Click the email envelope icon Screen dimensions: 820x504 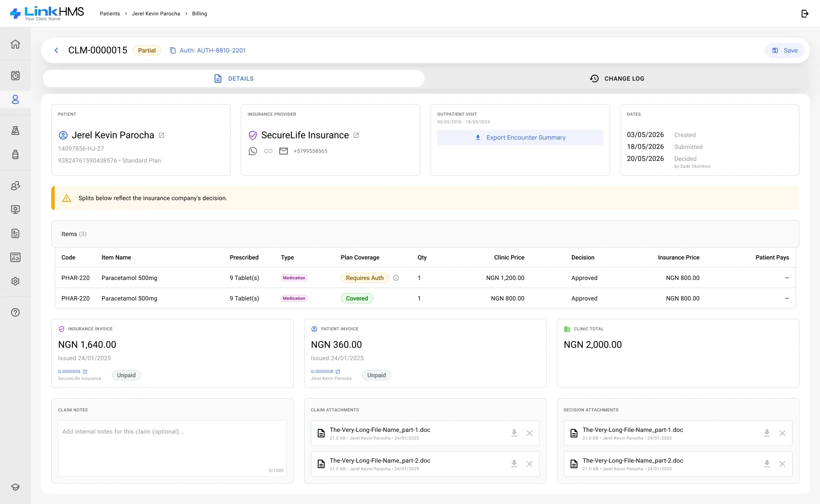[x=284, y=151]
